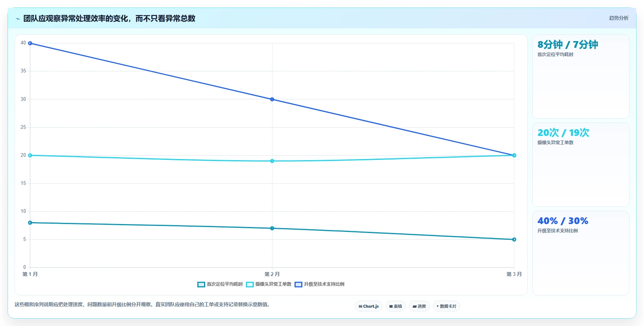
Task: Click the footnote starting 这些模拟序列说明
Action: [x=142, y=305]
